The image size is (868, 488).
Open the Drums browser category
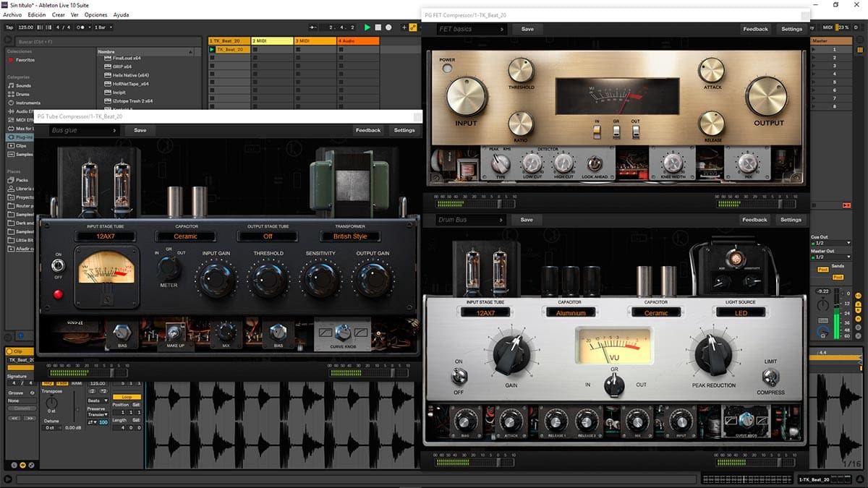point(23,94)
